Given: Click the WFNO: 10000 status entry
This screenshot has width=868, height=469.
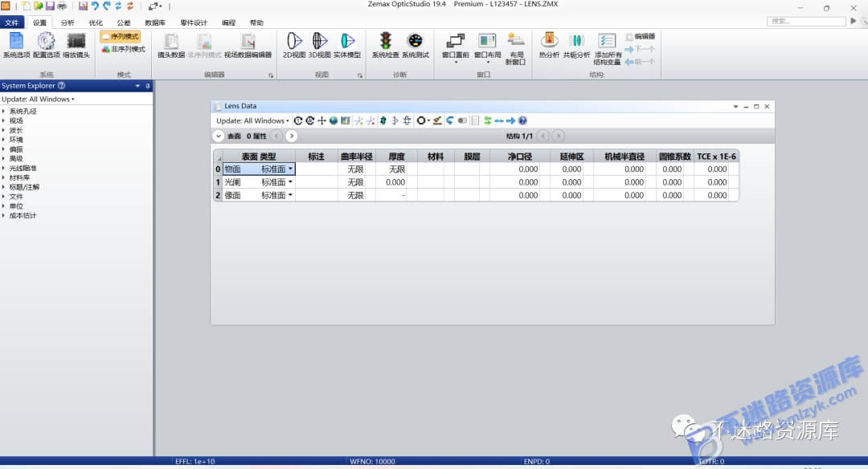Looking at the screenshot, I should 373,461.
